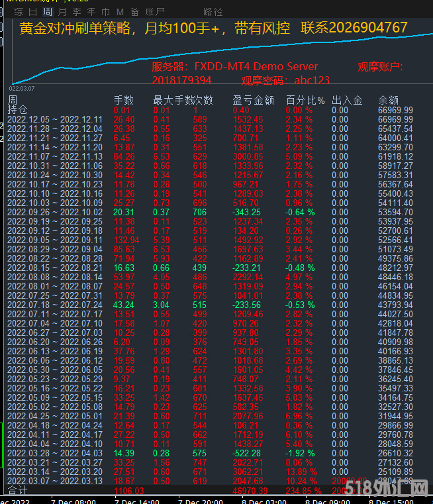The height and width of the screenshot is (504, 433).
Task: Select the 2022.12.05 ~ 2022.12.11 week row
Action: (55, 119)
